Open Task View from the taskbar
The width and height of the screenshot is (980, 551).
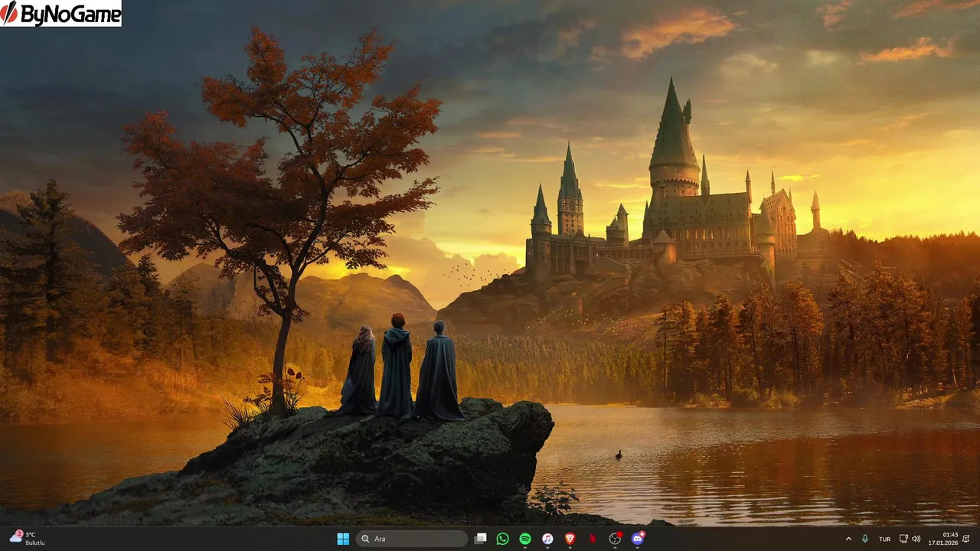click(x=480, y=539)
